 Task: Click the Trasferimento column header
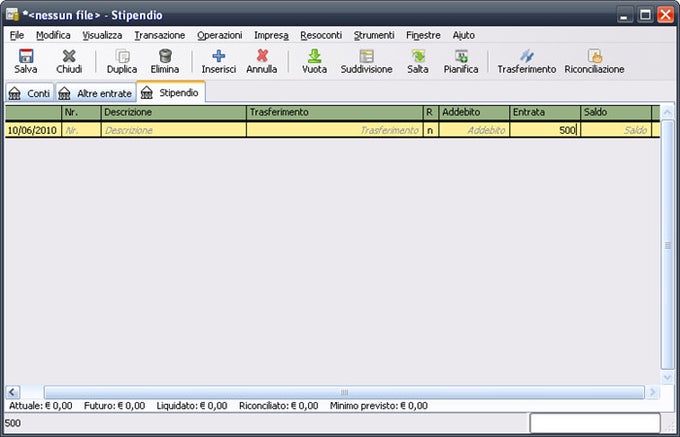334,112
